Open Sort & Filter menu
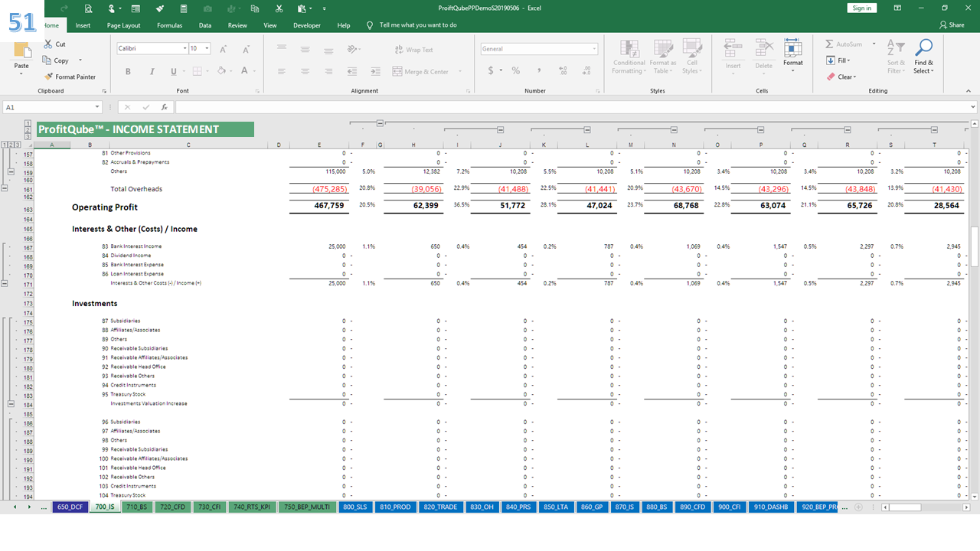 pyautogui.click(x=896, y=57)
